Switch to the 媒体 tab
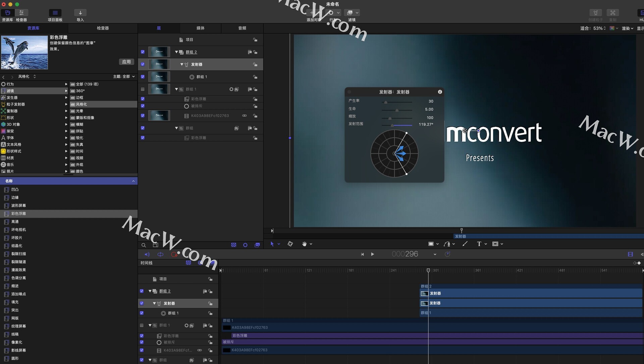Viewport: 644px width, 364px height. (200, 28)
